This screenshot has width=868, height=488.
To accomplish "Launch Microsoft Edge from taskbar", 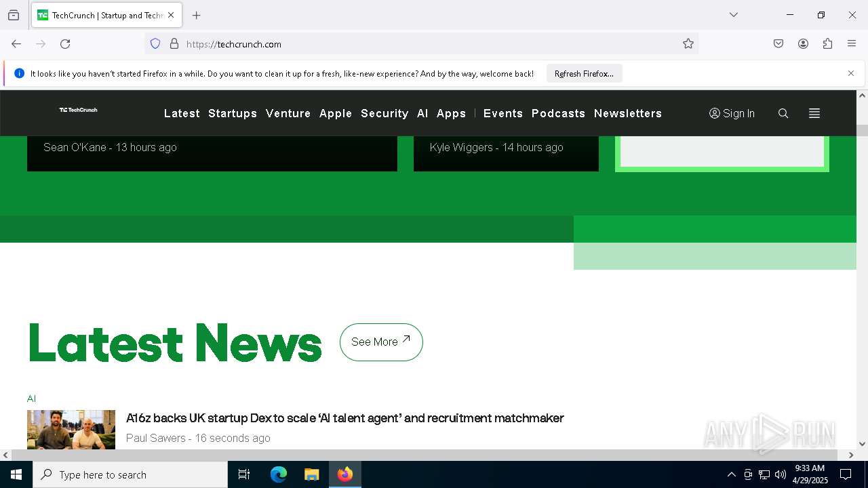I will tap(279, 474).
